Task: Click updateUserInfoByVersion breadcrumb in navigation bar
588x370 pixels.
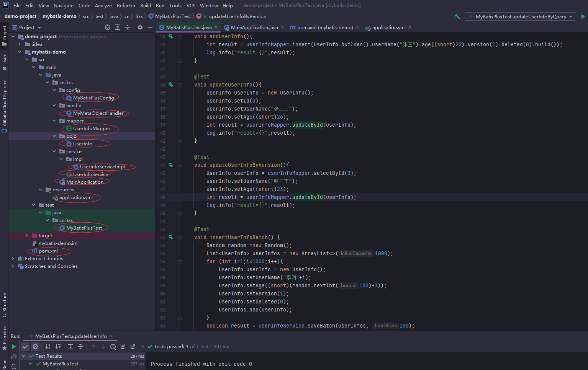Action: pos(237,16)
